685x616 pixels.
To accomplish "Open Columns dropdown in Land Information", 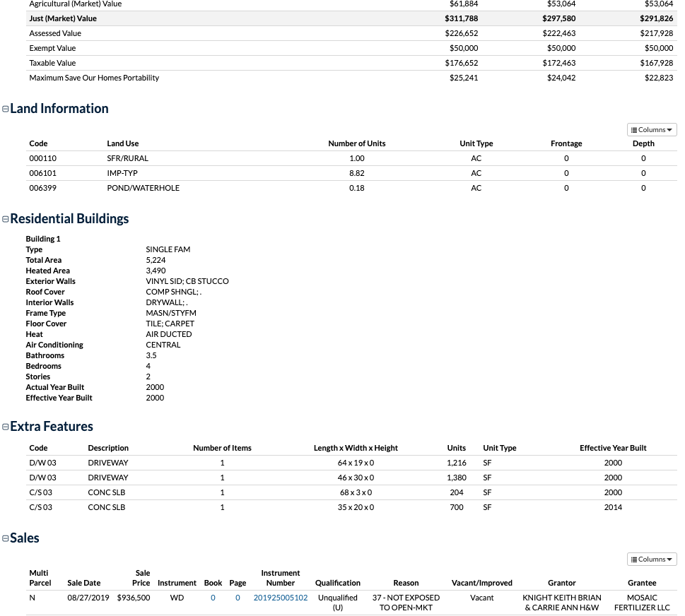I will coord(652,130).
